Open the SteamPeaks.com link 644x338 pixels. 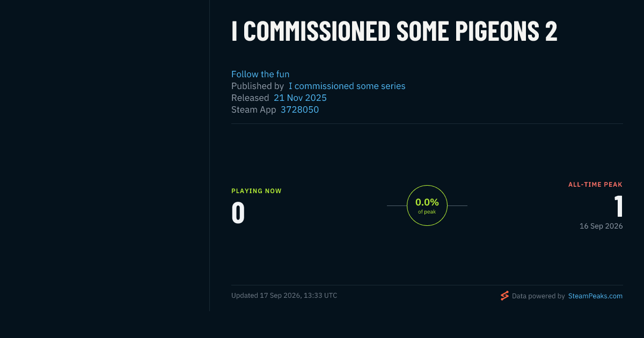(x=595, y=296)
